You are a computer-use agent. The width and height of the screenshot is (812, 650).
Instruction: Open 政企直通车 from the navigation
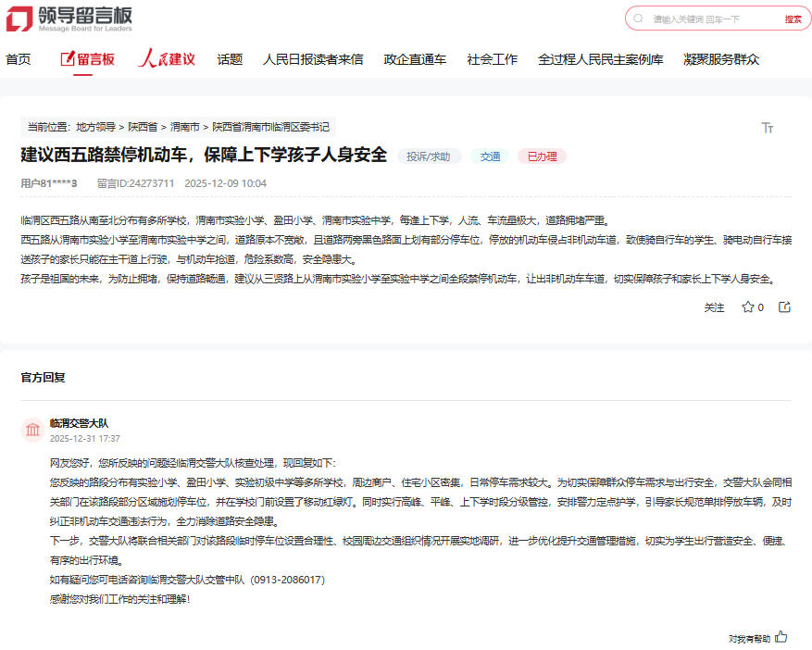pos(415,58)
